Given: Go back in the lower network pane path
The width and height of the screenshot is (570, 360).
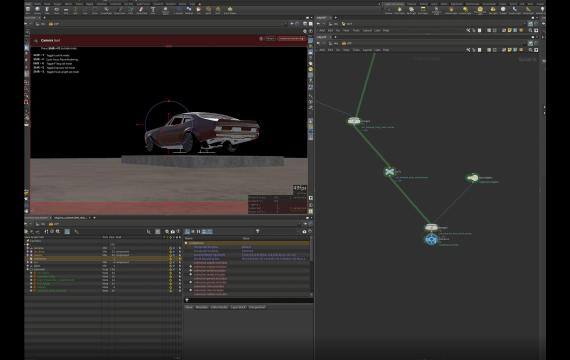Looking at the screenshot, I should 318,43.
